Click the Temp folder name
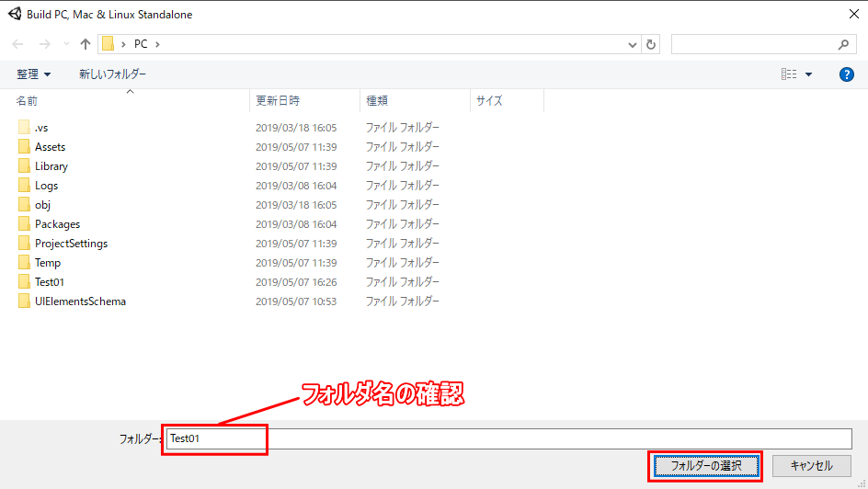This screenshot has height=489, width=868. pos(48,263)
